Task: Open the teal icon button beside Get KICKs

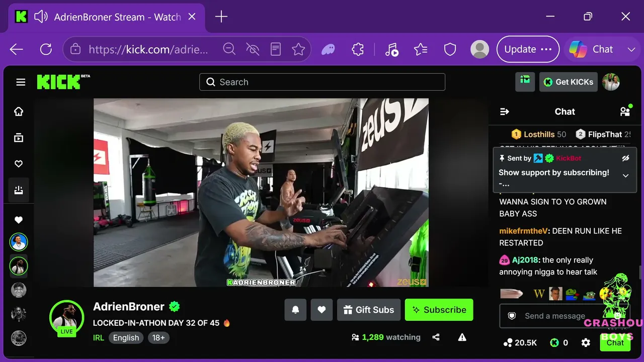Action: click(525, 82)
